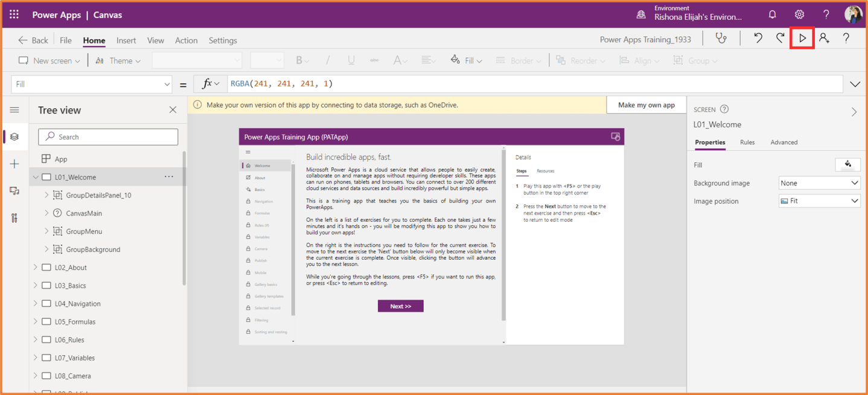Toggle the hamburger menu in left rail
The width and height of the screenshot is (868, 395).
tap(14, 110)
